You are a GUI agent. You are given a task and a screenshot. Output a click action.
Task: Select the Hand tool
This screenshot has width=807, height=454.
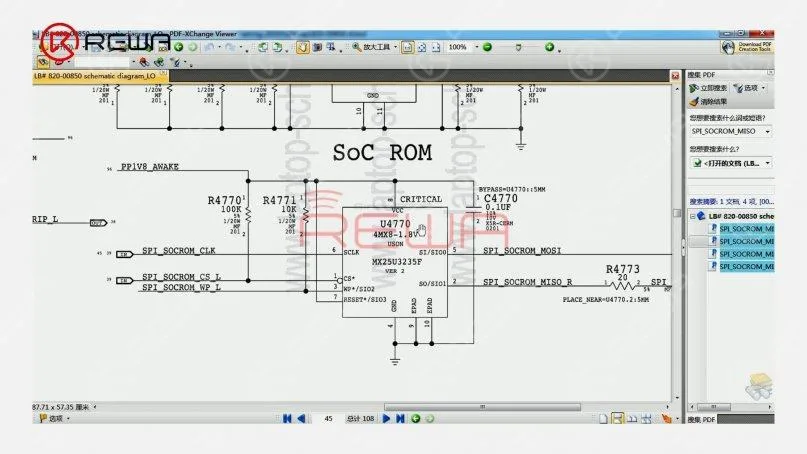click(303, 47)
